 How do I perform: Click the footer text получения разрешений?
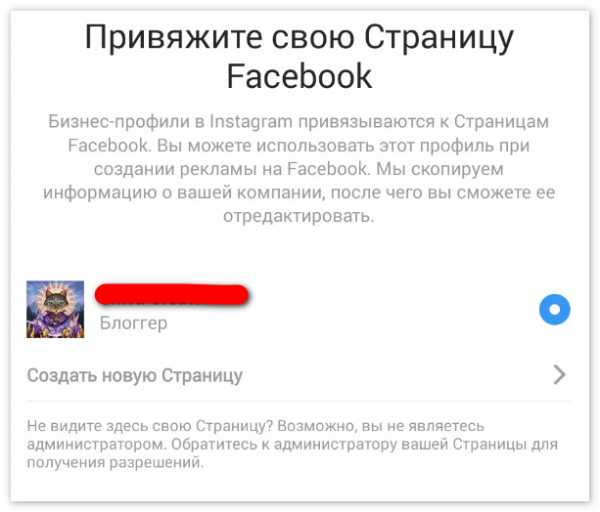115,463
